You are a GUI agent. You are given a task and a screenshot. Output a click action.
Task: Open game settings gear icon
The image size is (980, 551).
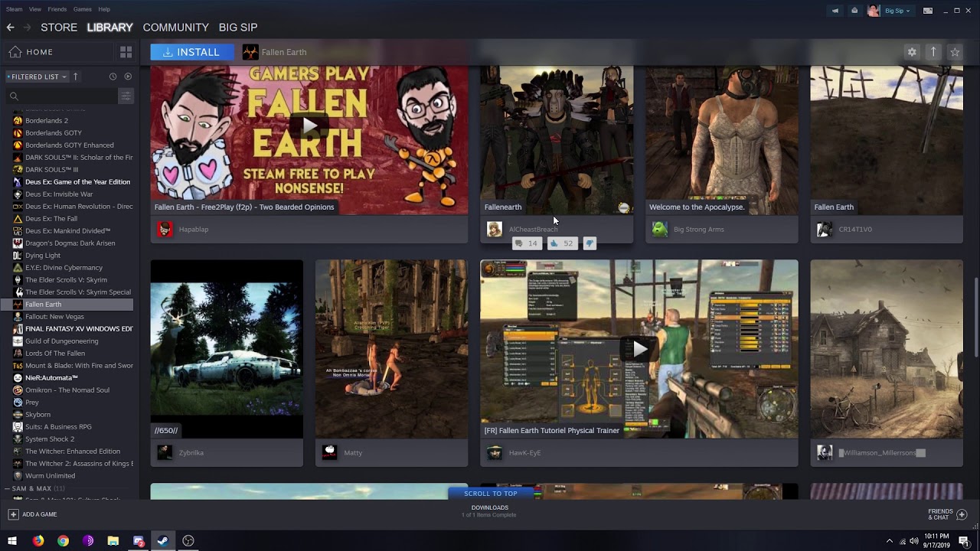point(911,52)
